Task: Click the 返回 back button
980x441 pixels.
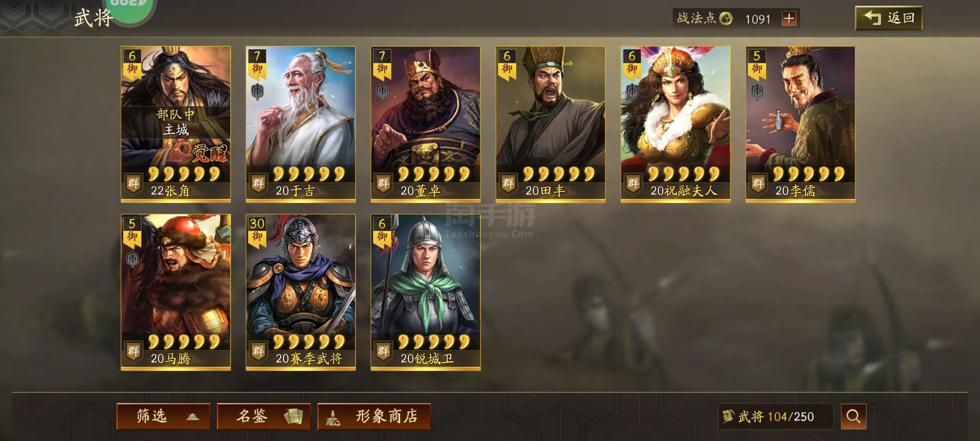Action: [x=889, y=18]
